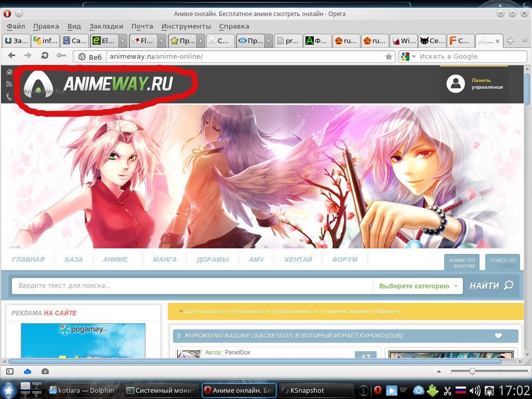Switch to the "Ce..." black cat tab
This screenshot has width=532, height=399.
pyautogui.click(x=432, y=41)
